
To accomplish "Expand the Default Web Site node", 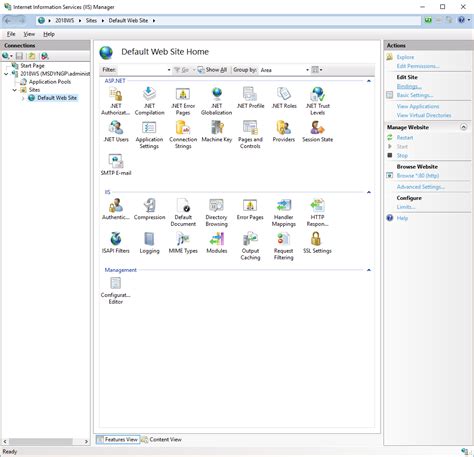I will click(23, 98).
